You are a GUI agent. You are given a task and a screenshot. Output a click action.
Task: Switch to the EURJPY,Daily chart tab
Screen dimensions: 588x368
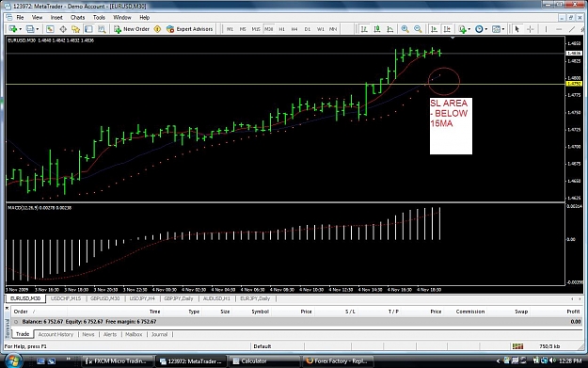coord(255,298)
